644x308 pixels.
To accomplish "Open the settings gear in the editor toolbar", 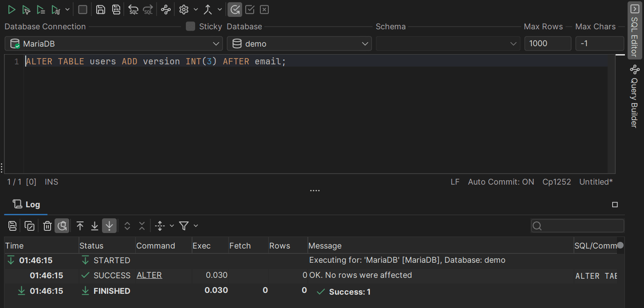I will pyautogui.click(x=184, y=9).
